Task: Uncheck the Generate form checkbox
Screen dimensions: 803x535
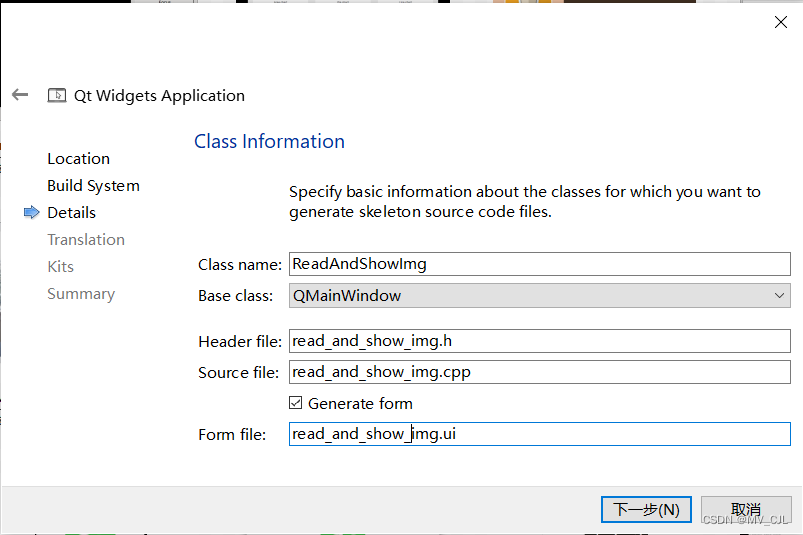Action: (295, 403)
